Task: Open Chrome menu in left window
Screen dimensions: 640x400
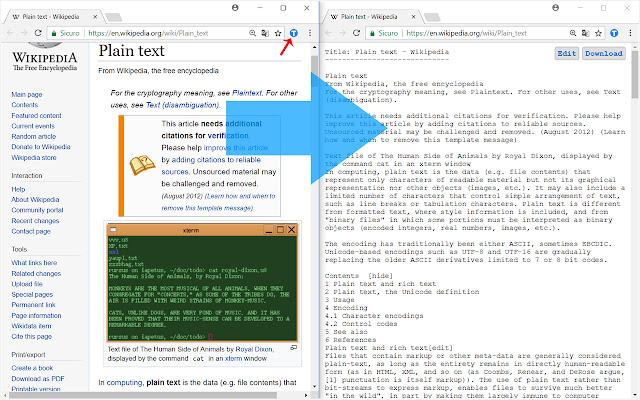Action: tap(310, 33)
